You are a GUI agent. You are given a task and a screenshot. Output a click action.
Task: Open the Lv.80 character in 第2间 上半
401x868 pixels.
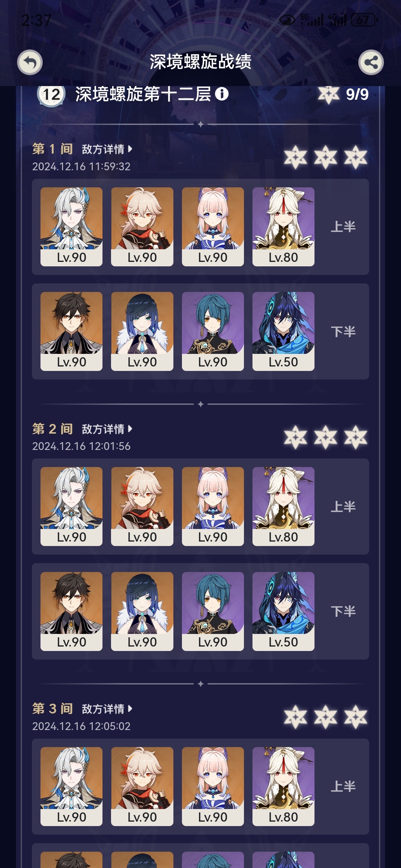(283, 506)
